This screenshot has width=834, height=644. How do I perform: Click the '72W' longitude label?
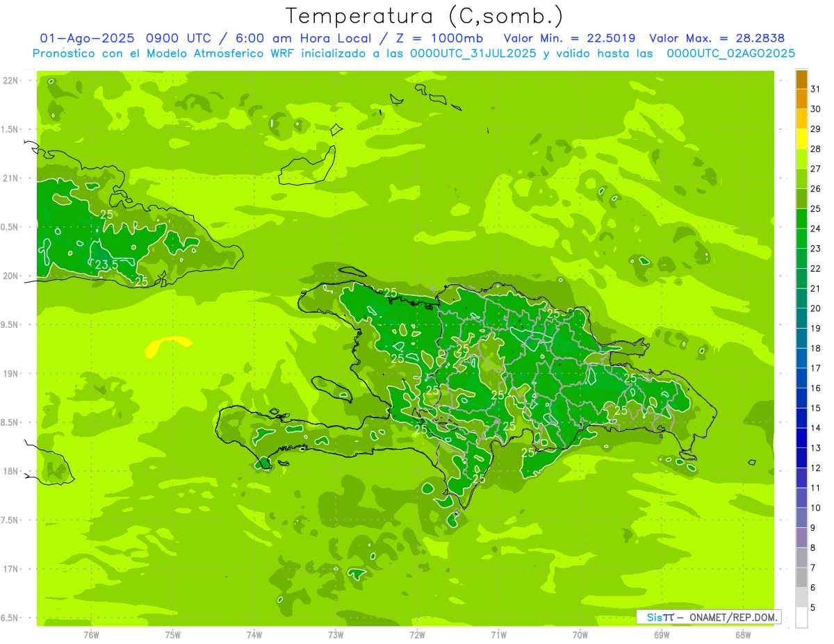tap(417, 635)
